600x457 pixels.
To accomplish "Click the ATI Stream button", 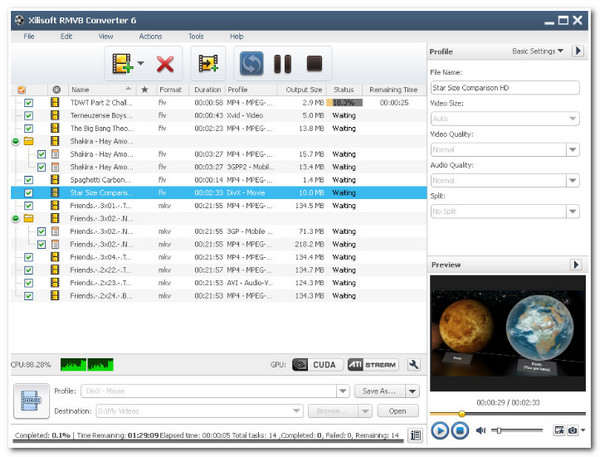I will (x=373, y=365).
